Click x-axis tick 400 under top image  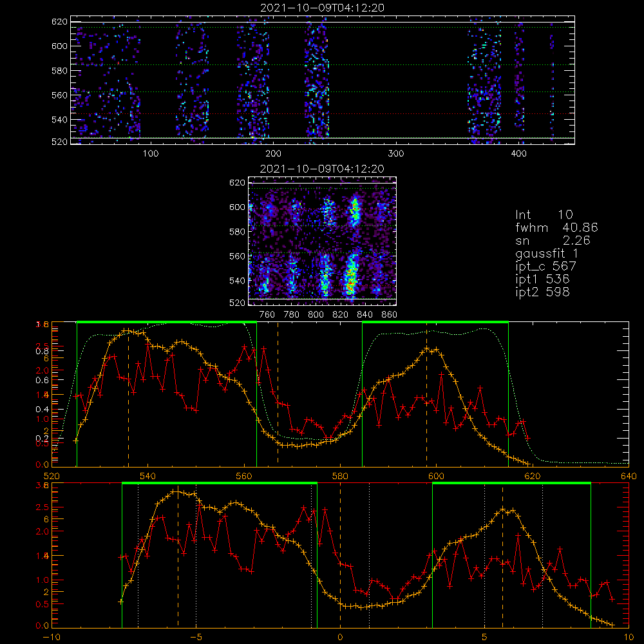[518, 154]
